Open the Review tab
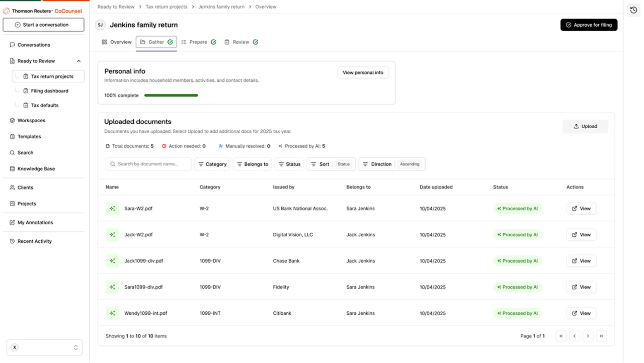Screen dimensions: 644x363 tap(241, 42)
